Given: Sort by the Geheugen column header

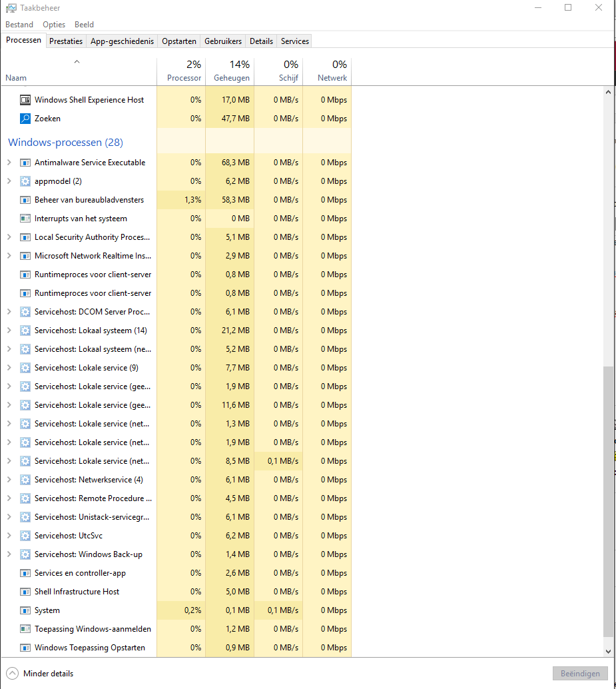Looking at the screenshot, I should pos(230,71).
